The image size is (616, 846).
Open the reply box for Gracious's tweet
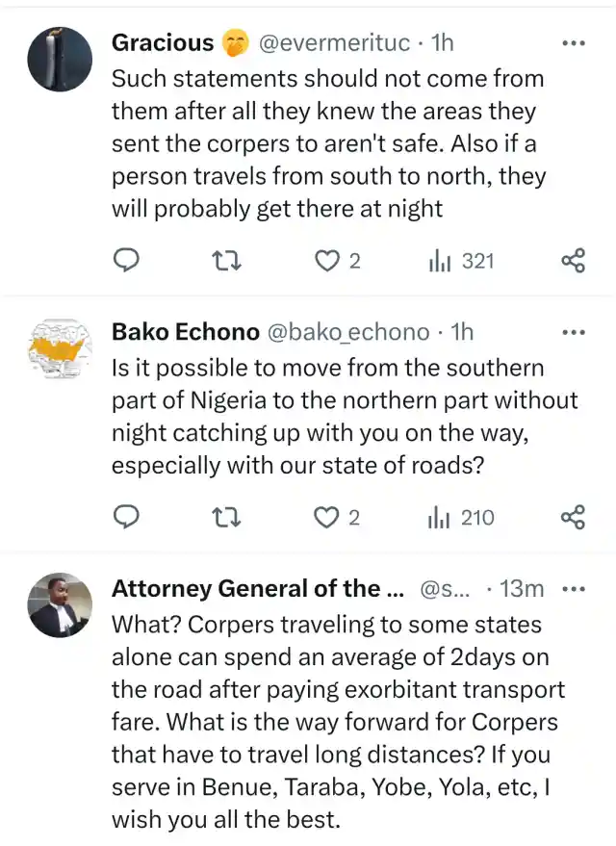tap(127, 260)
